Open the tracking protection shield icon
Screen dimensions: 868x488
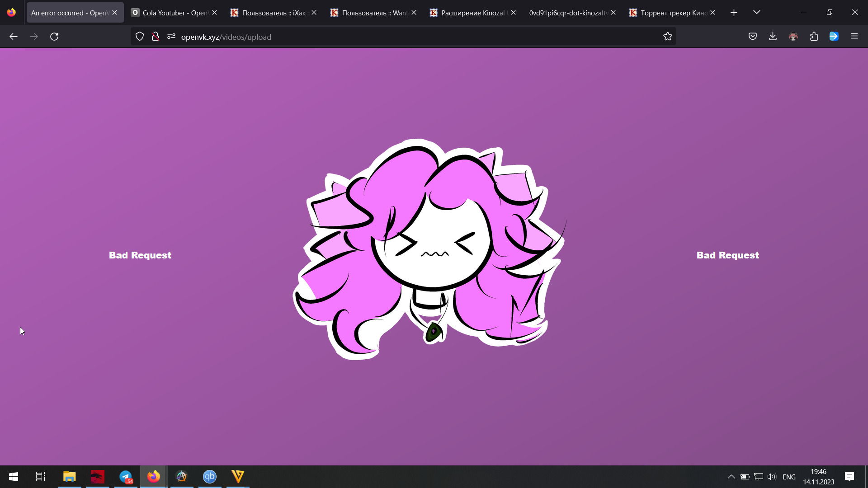click(x=140, y=37)
